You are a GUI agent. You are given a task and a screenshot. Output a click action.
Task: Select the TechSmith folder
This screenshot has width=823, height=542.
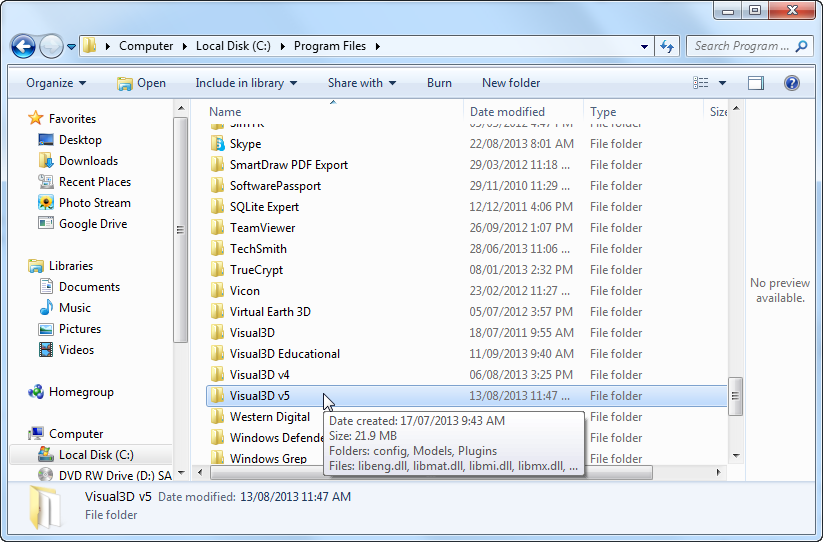[258, 249]
